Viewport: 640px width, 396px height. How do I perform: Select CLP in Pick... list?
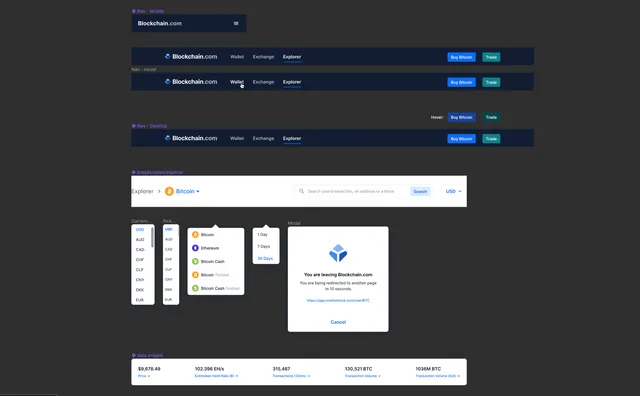(169, 269)
